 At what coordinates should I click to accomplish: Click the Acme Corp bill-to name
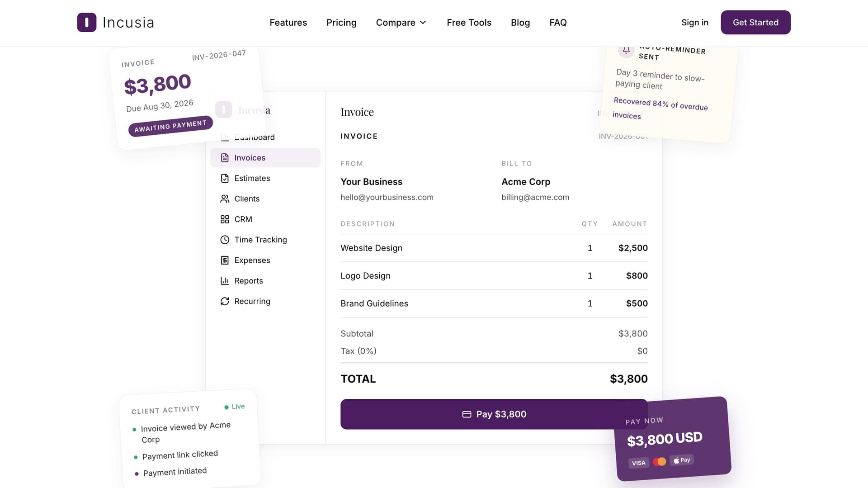(x=526, y=182)
